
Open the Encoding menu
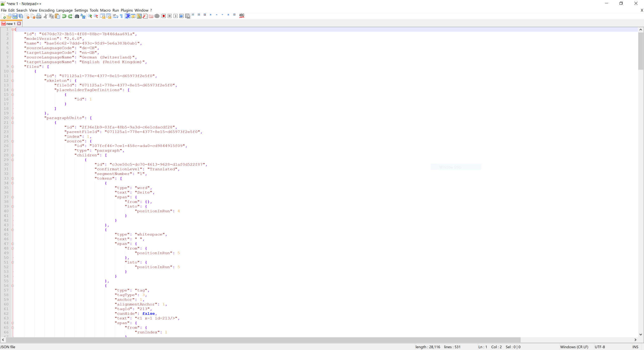[47, 10]
